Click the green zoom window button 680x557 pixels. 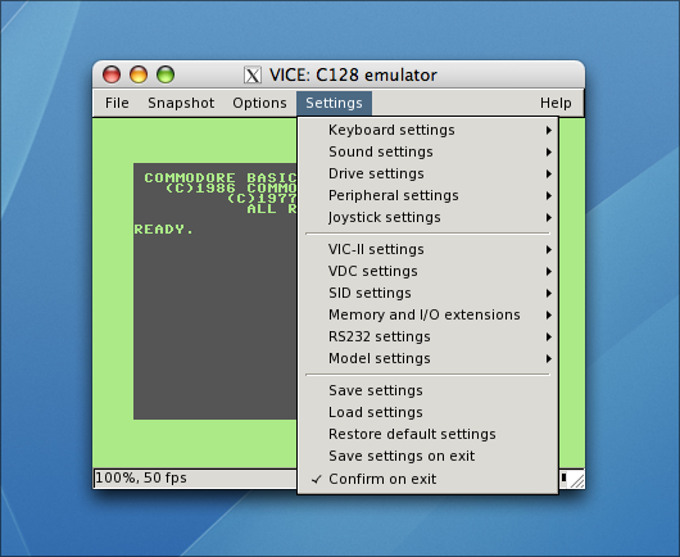(165, 74)
